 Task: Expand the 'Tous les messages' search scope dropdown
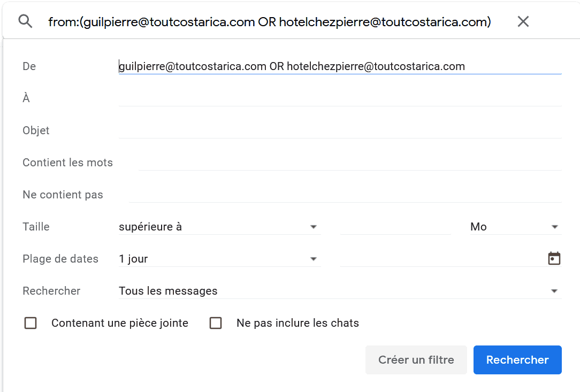(x=340, y=291)
